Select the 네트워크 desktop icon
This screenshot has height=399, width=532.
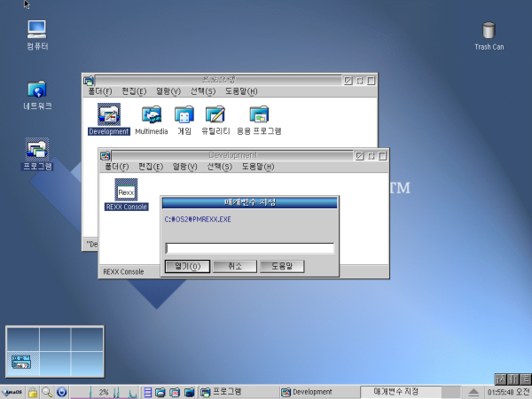click(x=37, y=90)
